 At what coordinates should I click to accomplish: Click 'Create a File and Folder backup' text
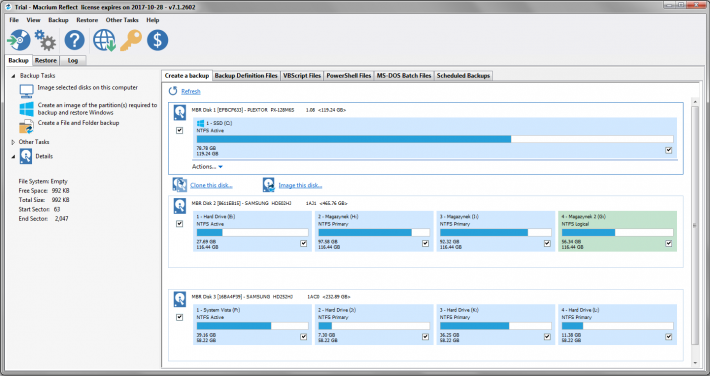[78, 123]
